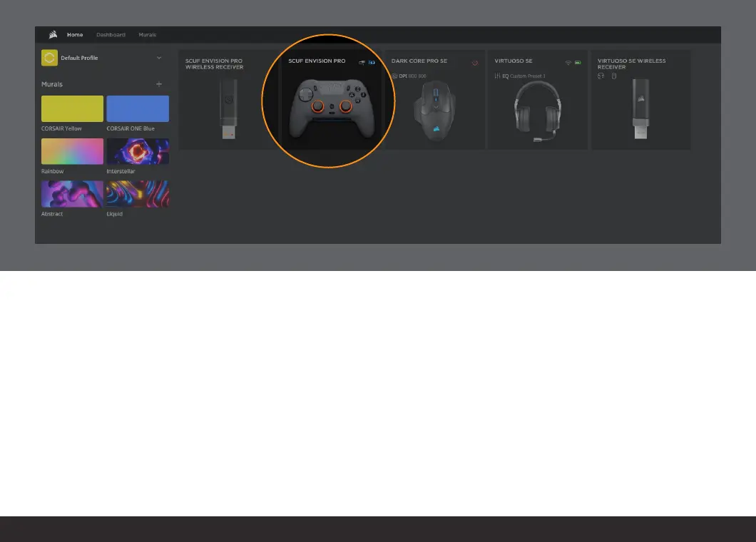Click the SCUF ENVISION PRO title text
Viewport: 756px width, 542px height.
click(x=317, y=61)
